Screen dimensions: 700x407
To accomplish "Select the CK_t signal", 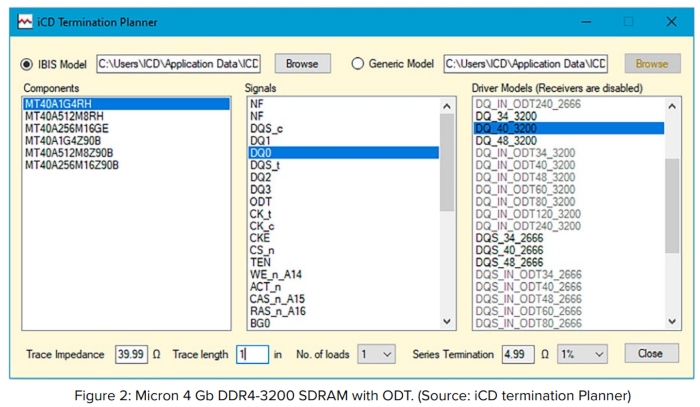I will (344, 214).
